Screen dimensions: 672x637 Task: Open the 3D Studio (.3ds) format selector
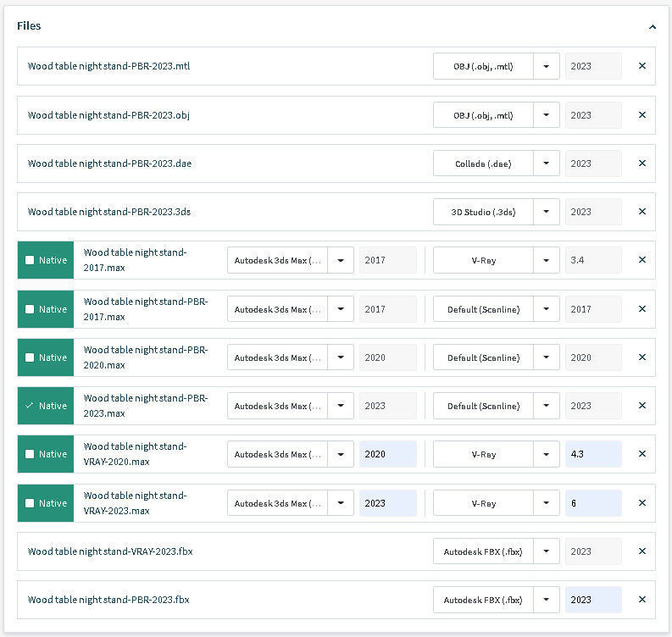click(546, 212)
